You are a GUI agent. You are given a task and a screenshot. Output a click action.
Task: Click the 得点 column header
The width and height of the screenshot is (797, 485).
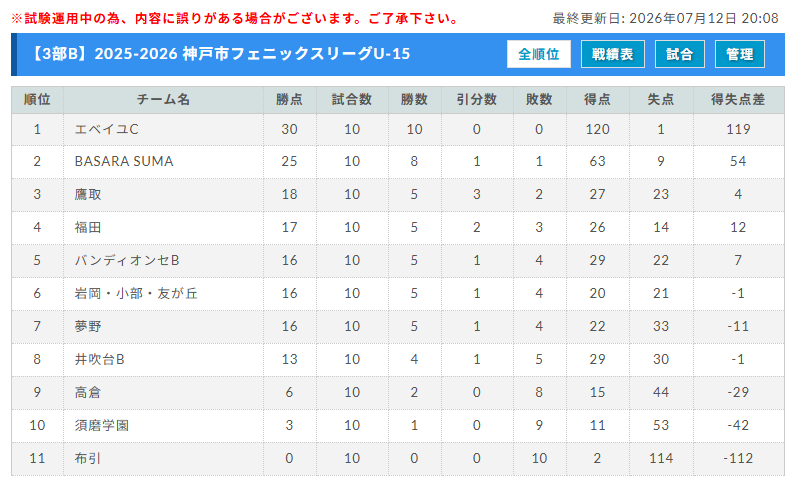click(x=597, y=100)
